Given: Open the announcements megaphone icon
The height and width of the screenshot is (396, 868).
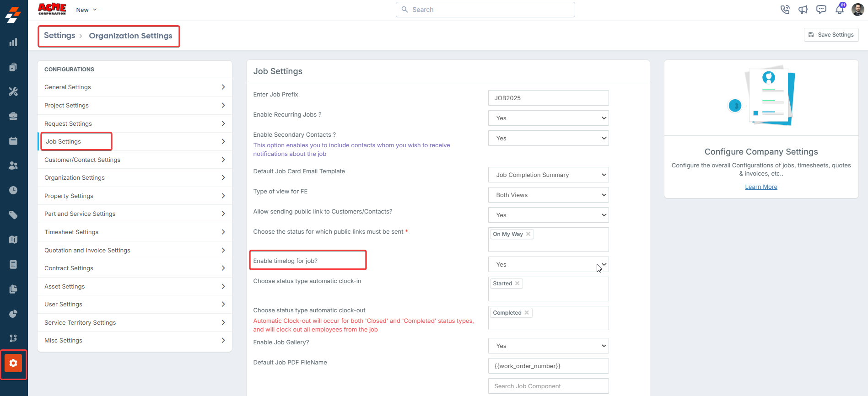Looking at the screenshot, I should 803,10.
